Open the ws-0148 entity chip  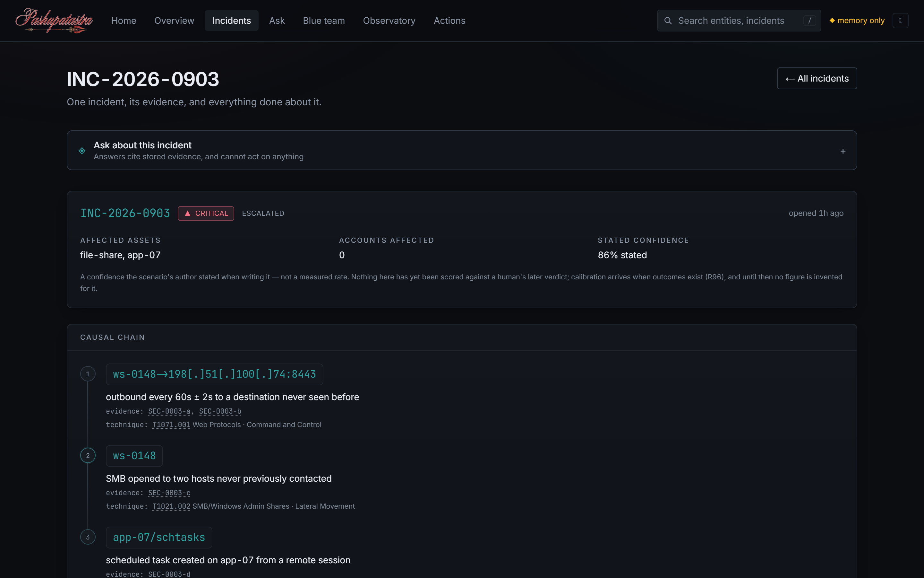[x=134, y=456]
